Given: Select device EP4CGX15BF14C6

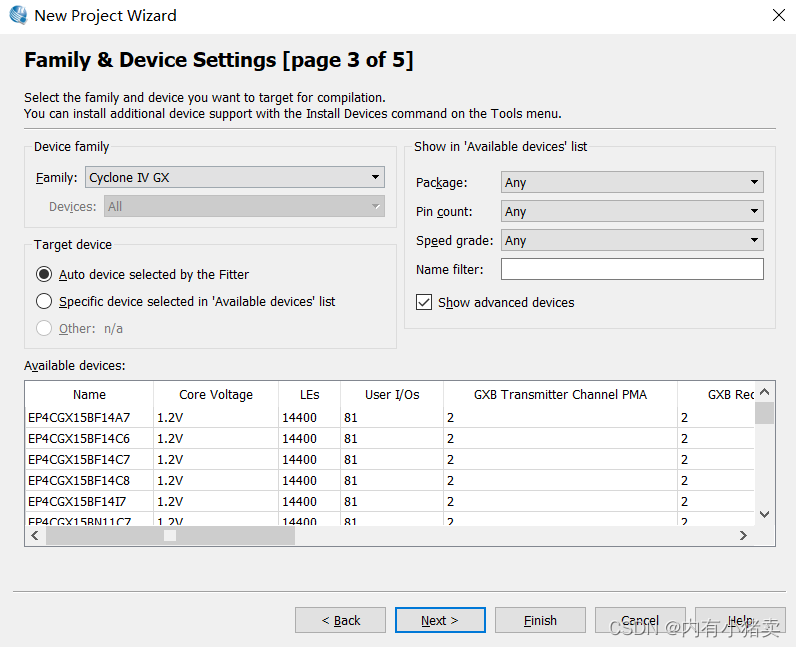Looking at the screenshot, I should pyautogui.click(x=79, y=438).
